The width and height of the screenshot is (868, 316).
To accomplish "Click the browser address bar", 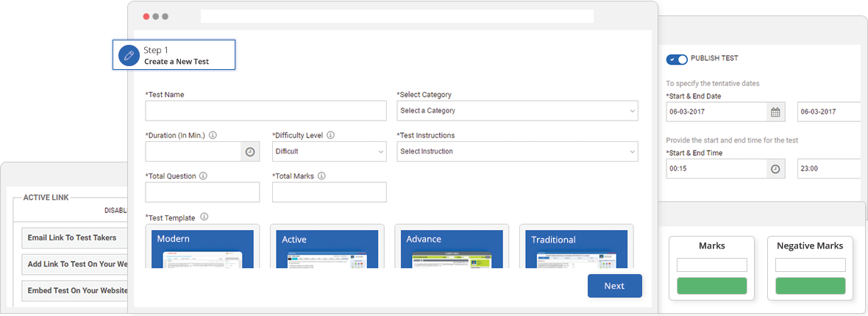I will pos(397,16).
